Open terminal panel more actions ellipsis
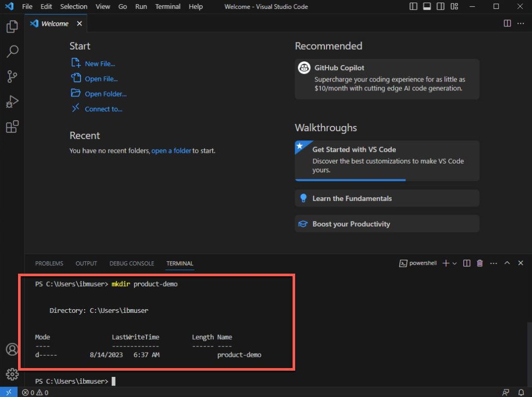 point(493,263)
